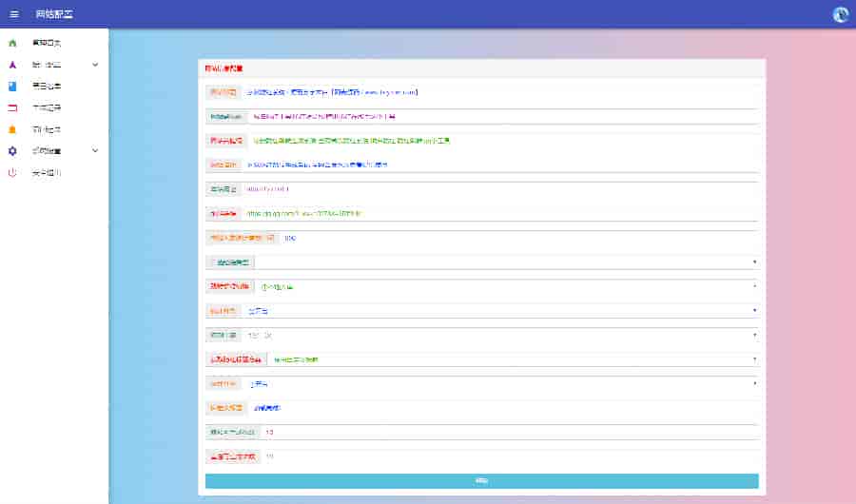Expand the chevron beside the purple icon item
Image resolution: width=856 pixels, height=504 pixels.
coord(95,65)
